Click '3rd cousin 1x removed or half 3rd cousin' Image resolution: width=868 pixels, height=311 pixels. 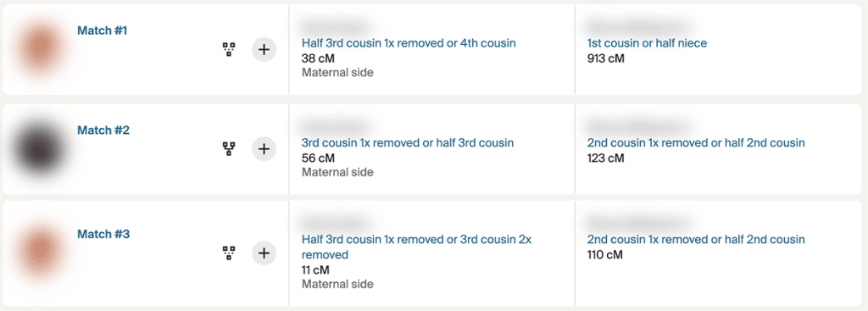(x=408, y=142)
